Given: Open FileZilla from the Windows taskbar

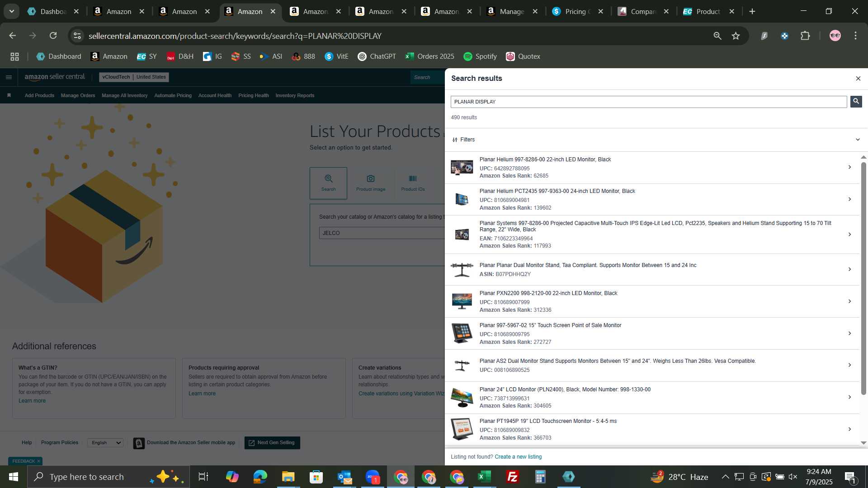Looking at the screenshot, I should click(512, 477).
